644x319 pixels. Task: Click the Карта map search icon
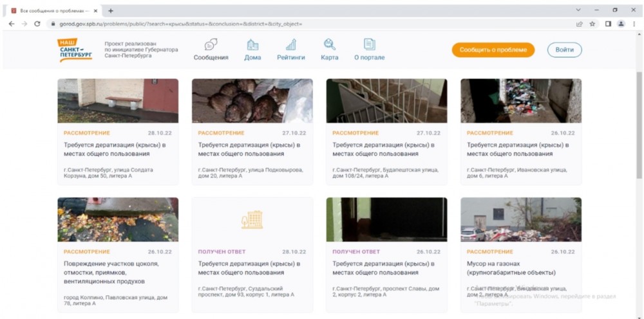pos(329,44)
